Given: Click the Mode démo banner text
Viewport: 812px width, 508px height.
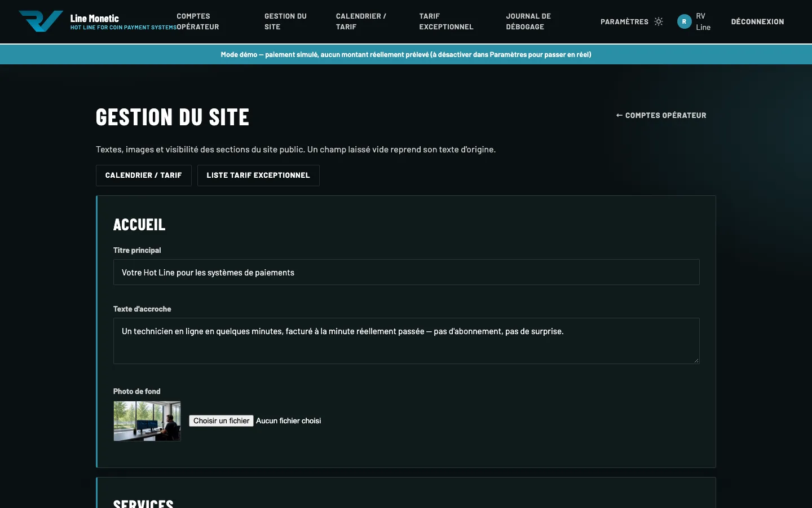Looking at the screenshot, I should (x=406, y=55).
